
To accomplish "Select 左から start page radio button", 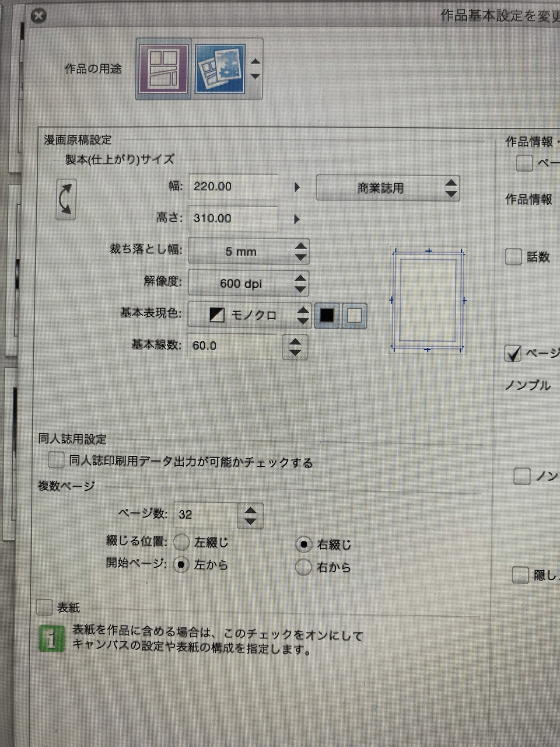I will [x=181, y=565].
